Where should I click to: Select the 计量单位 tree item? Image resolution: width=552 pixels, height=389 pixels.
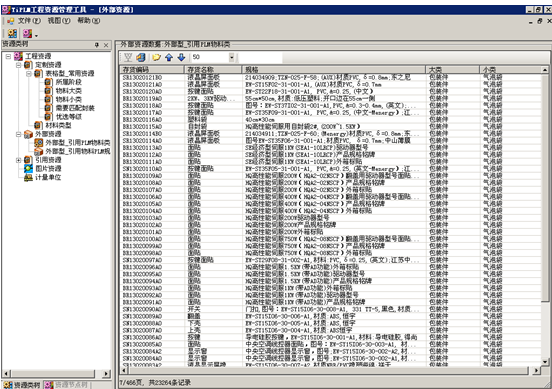pos(48,177)
